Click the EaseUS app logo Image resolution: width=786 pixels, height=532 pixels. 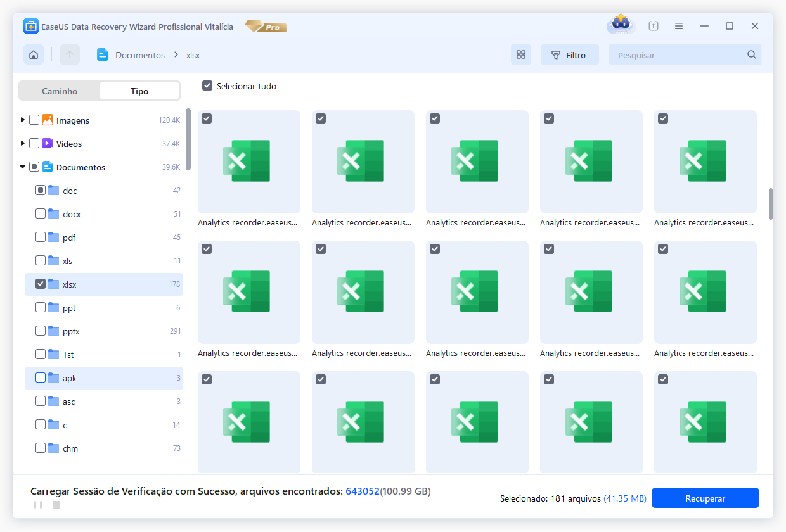coord(31,27)
